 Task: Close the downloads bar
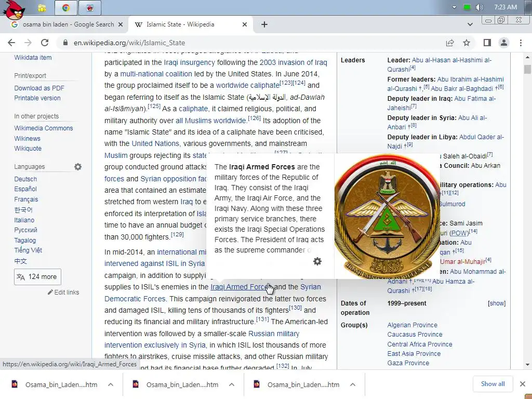pyautogui.click(x=523, y=384)
